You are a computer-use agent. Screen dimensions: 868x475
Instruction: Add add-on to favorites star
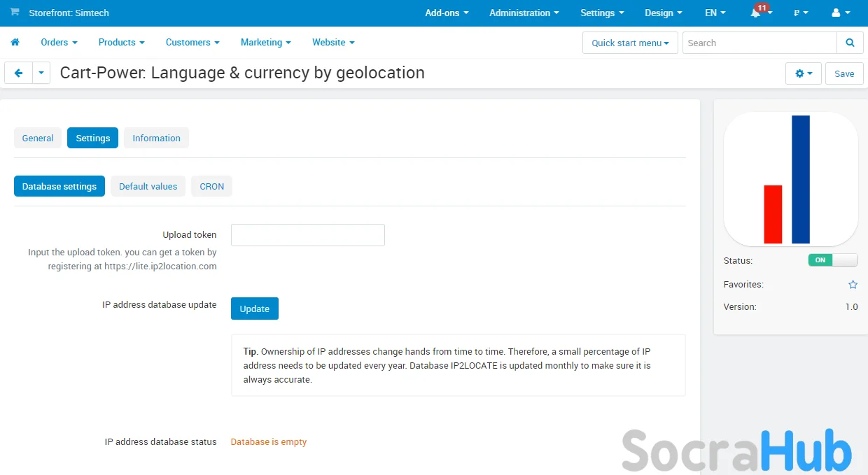click(853, 285)
